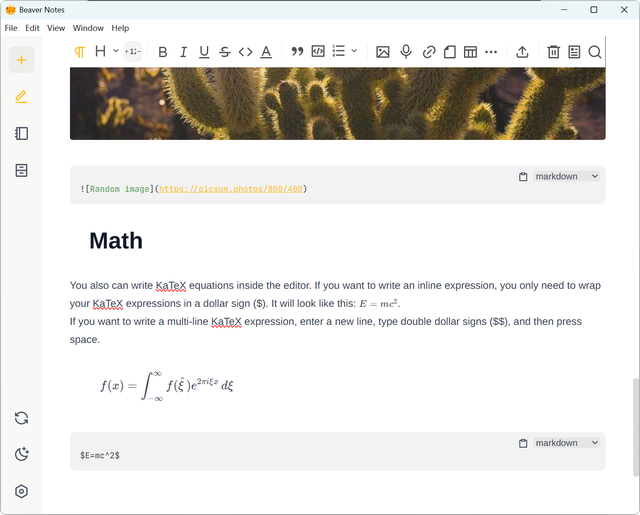
Task: Open the picsum.photos link in code block
Action: (x=231, y=189)
